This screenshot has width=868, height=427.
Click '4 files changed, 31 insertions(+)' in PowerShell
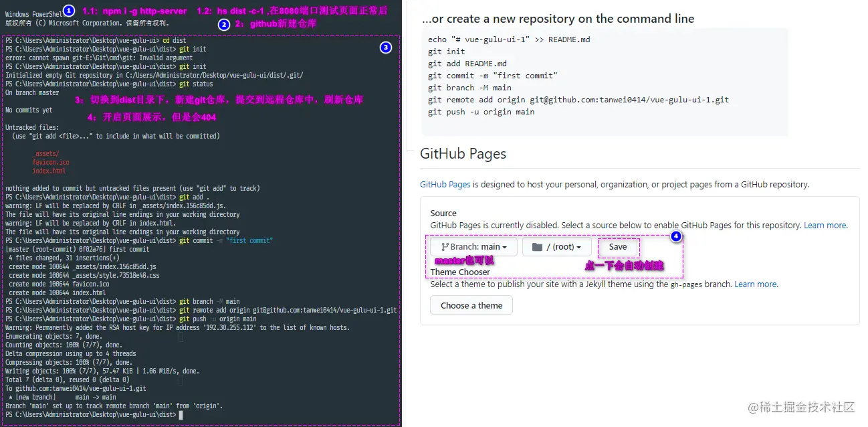64,258
